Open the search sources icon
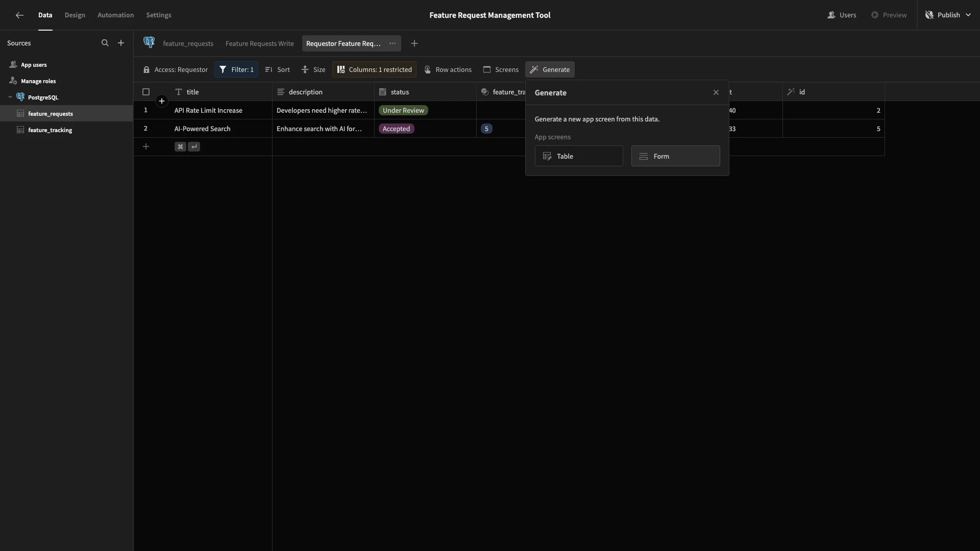The image size is (980, 551). [105, 43]
